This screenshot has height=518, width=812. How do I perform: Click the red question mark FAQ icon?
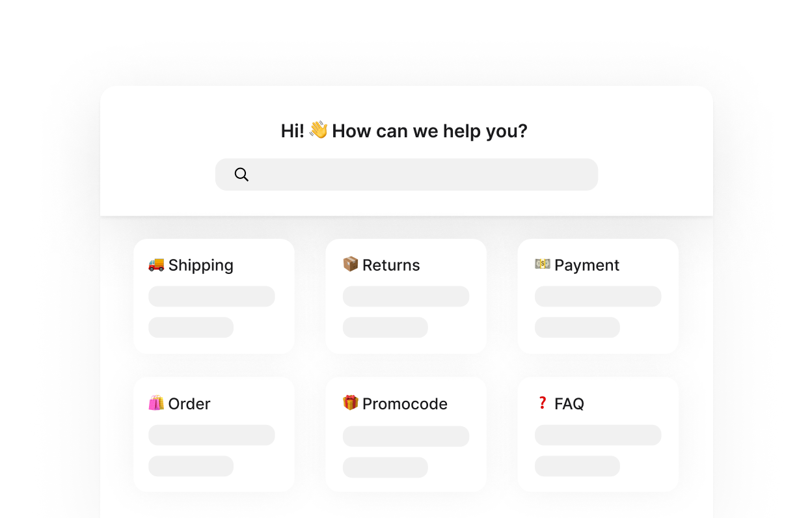[x=542, y=403]
